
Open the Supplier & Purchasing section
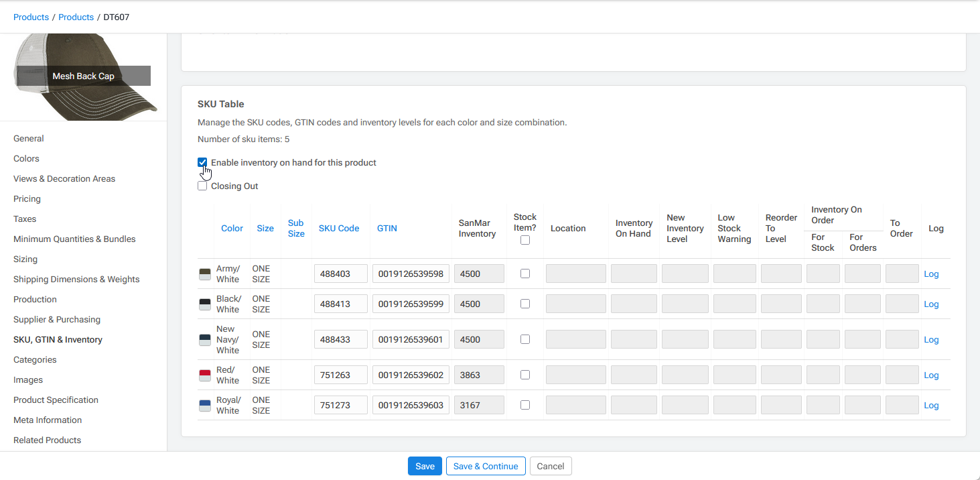pos(56,319)
